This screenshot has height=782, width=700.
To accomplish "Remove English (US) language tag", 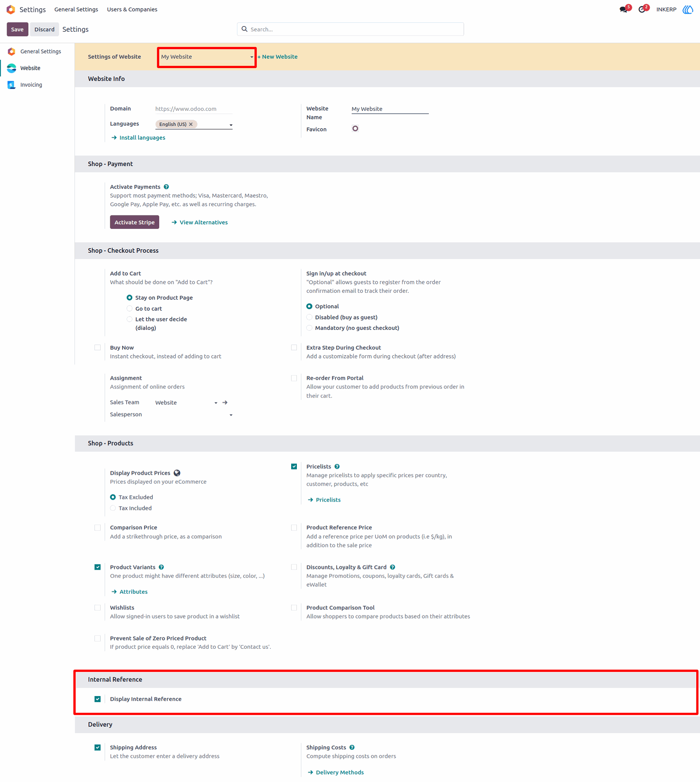I will pos(191,124).
